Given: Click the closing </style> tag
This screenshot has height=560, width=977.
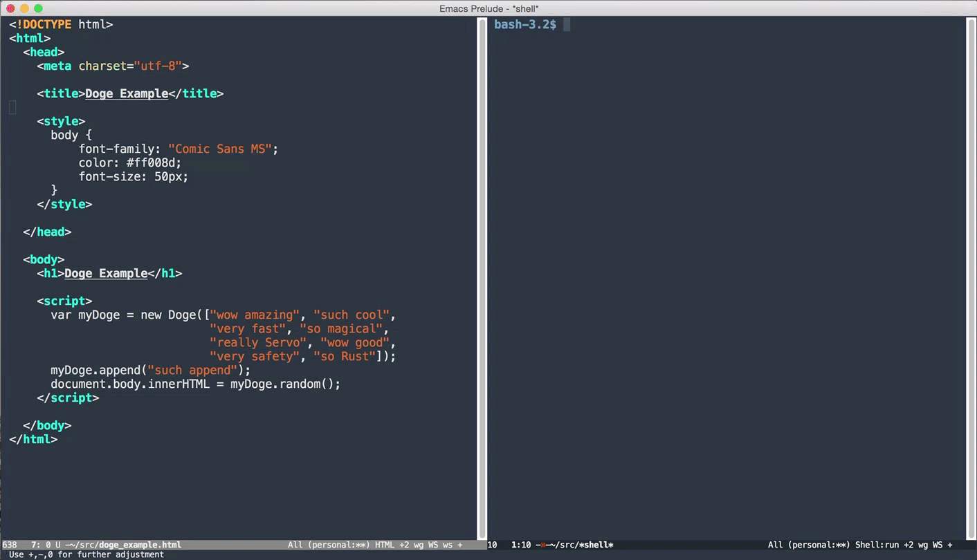Looking at the screenshot, I should 64,204.
